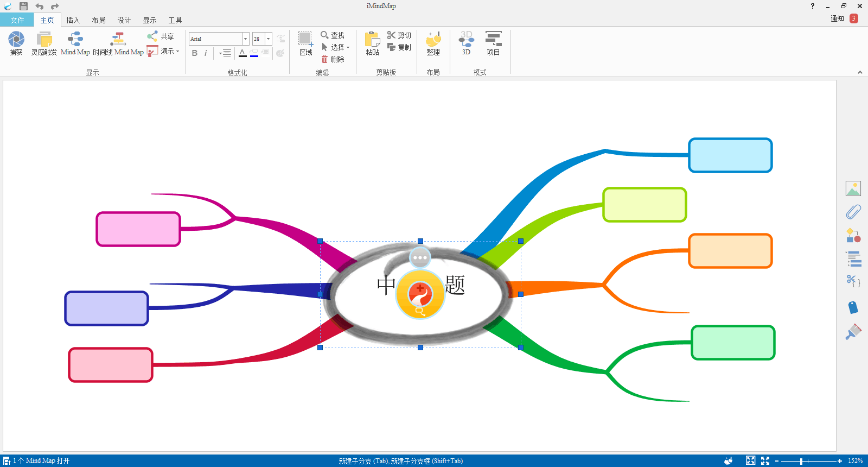Open the snippets scissors sidebar icon

(x=853, y=281)
